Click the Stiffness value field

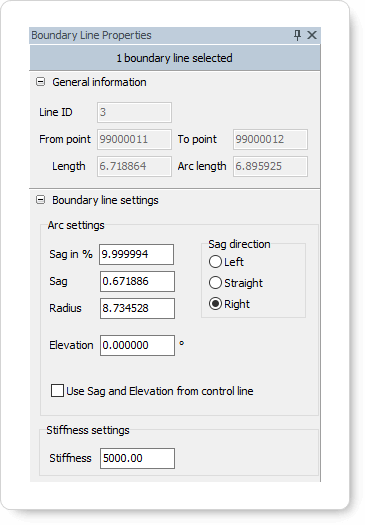(x=137, y=458)
